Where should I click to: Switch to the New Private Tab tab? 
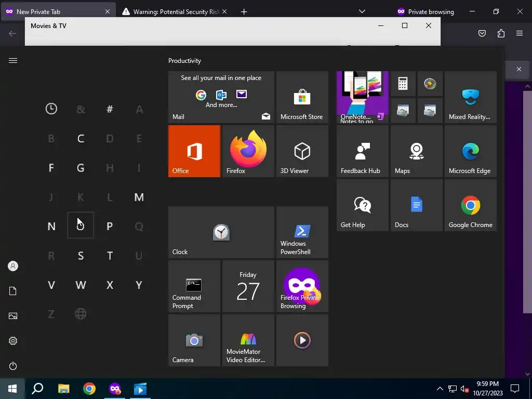coord(58,11)
